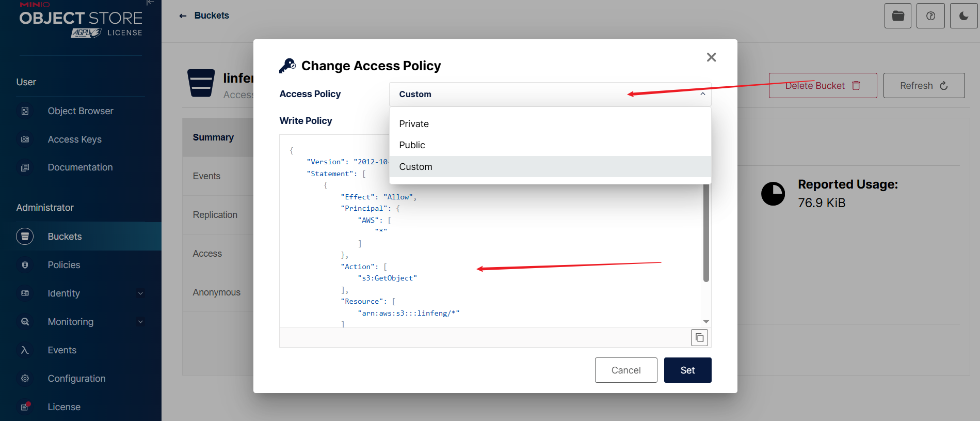
Task: Click the policy editor vertical scrollbar
Action: [x=706, y=232]
